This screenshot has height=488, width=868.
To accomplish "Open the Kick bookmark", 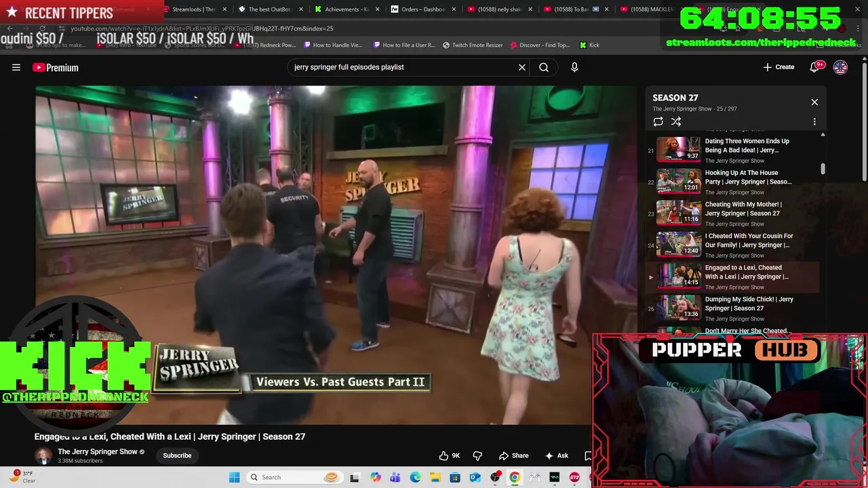I will coord(589,45).
